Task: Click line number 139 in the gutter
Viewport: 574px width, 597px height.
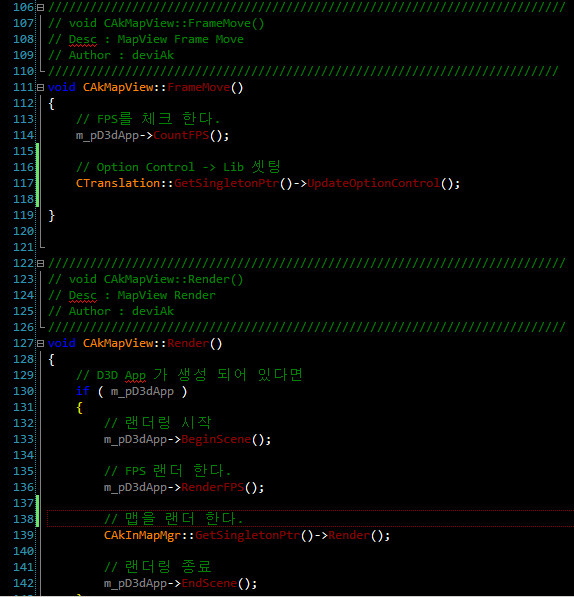Action: click(x=24, y=535)
